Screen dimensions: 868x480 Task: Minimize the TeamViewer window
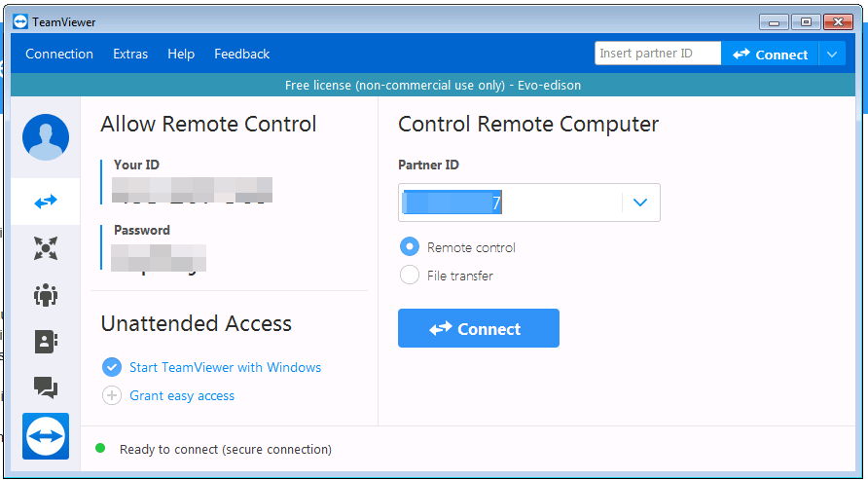point(774,22)
